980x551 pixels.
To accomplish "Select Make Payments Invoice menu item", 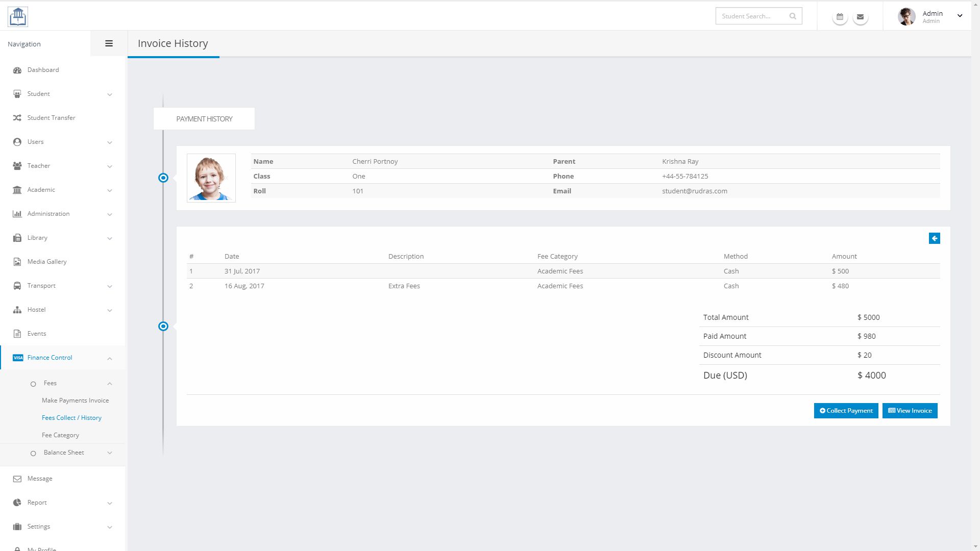I will [75, 400].
